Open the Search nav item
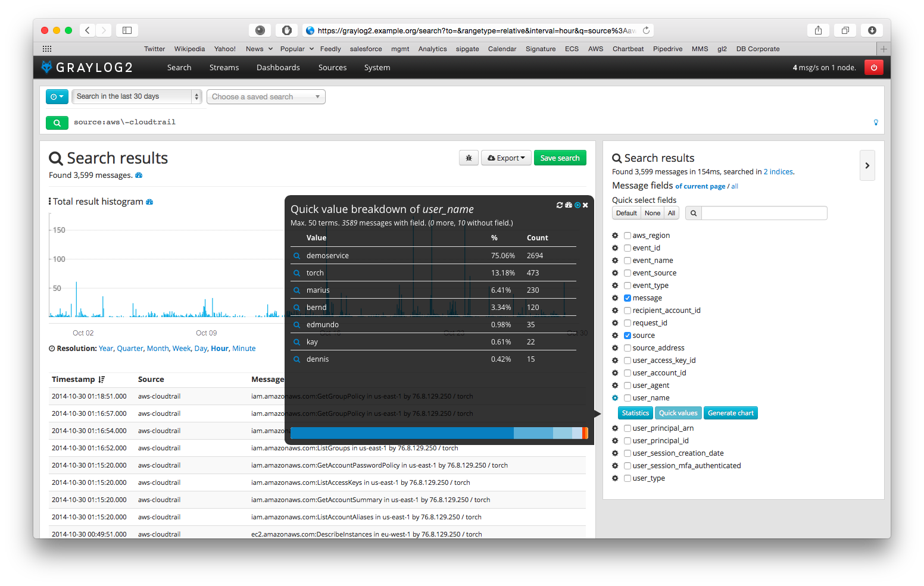 179,68
